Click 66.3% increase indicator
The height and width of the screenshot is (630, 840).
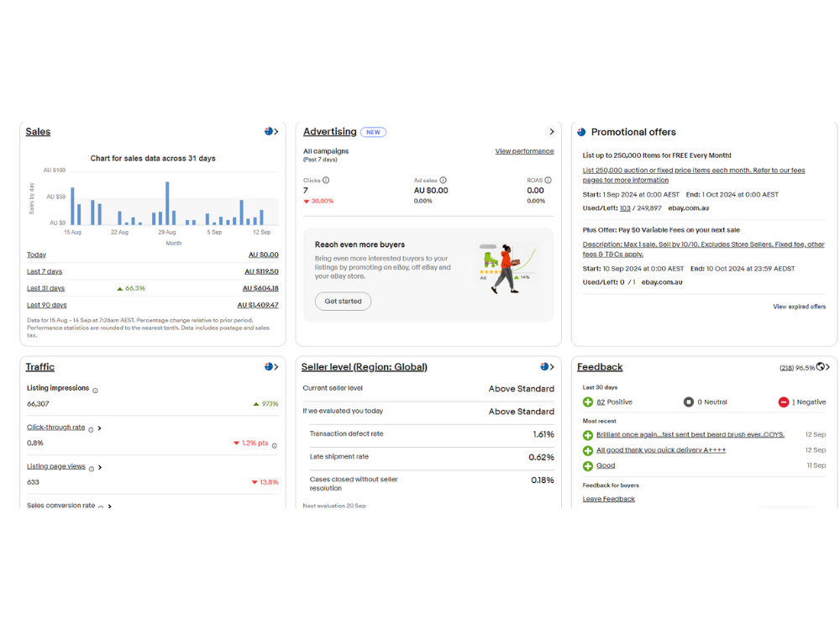click(x=131, y=288)
